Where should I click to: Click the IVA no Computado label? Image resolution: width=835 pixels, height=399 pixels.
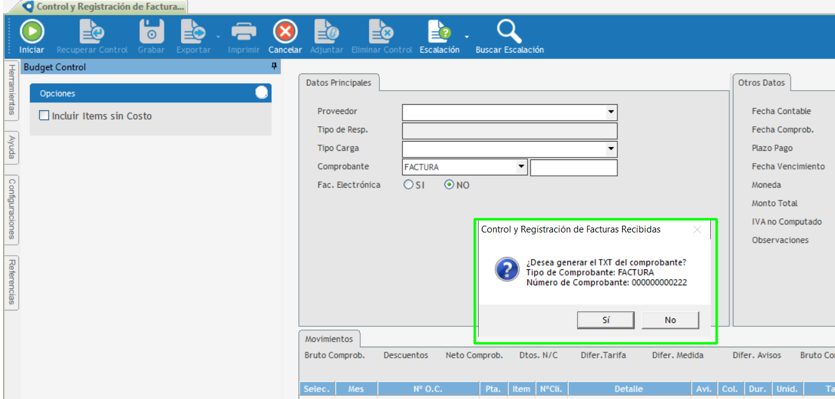point(787,222)
